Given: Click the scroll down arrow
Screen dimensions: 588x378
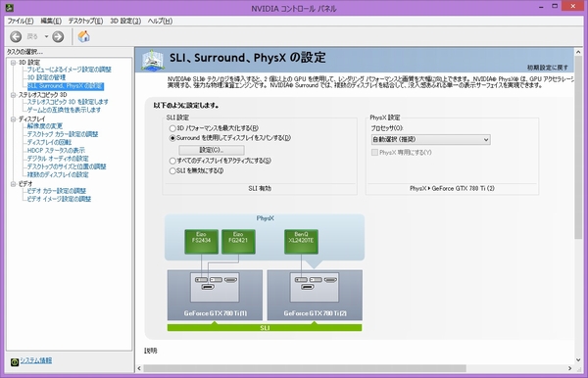Looking at the screenshot, I should tap(578, 360).
